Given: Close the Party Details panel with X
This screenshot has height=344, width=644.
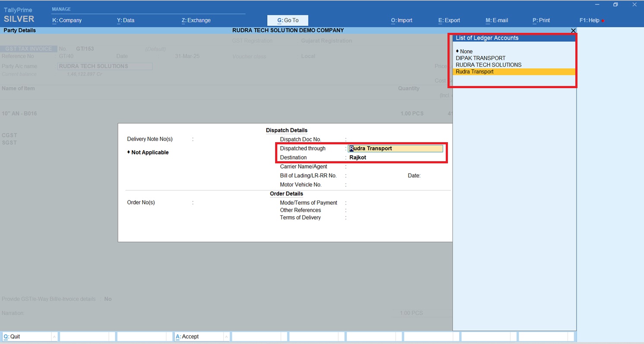Looking at the screenshot, I should 573,31.
